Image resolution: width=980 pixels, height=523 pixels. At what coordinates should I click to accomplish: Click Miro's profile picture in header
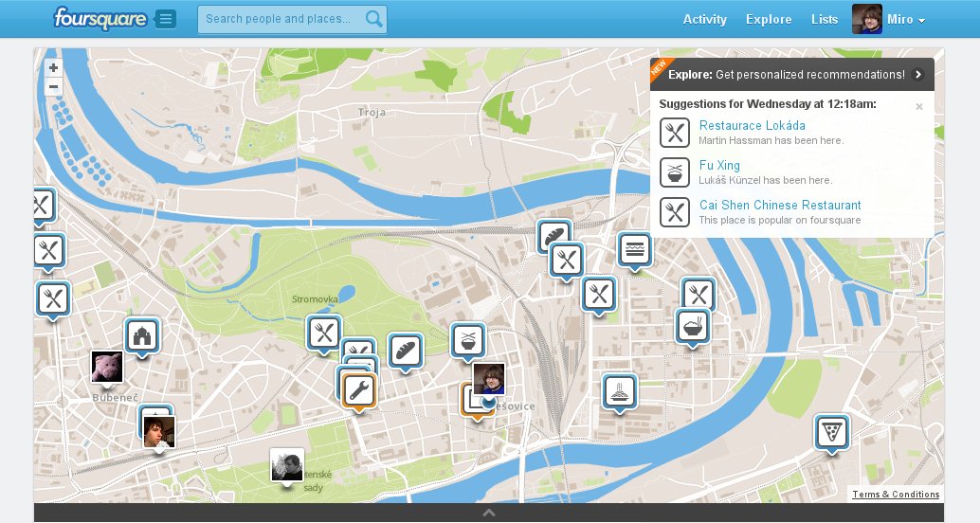[x=867, y=19]
